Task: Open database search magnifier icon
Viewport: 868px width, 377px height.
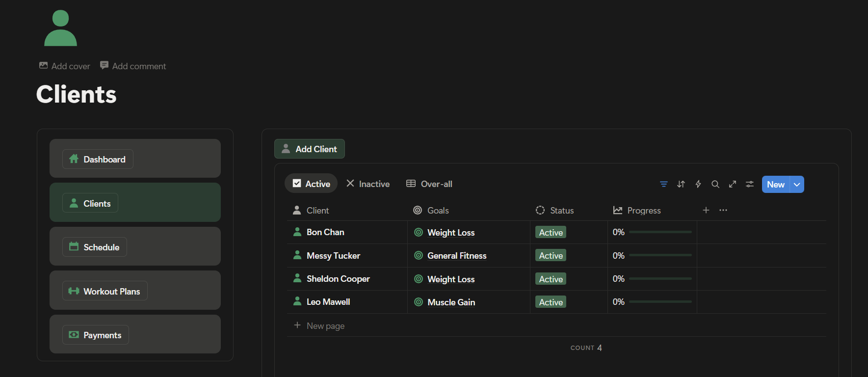Action: pos(715,184)
